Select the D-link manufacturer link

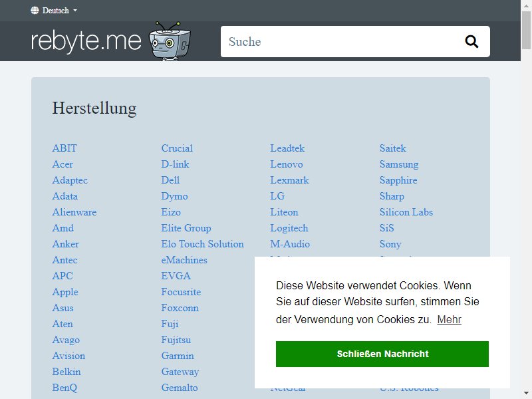click(x=175, y=164)
